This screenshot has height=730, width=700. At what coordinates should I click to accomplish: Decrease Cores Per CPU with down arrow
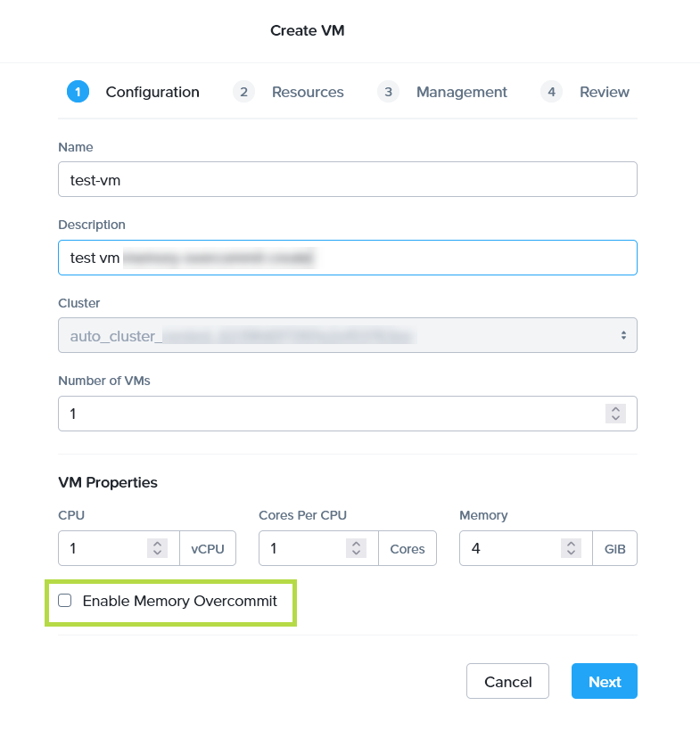click(x=357, y=553)
